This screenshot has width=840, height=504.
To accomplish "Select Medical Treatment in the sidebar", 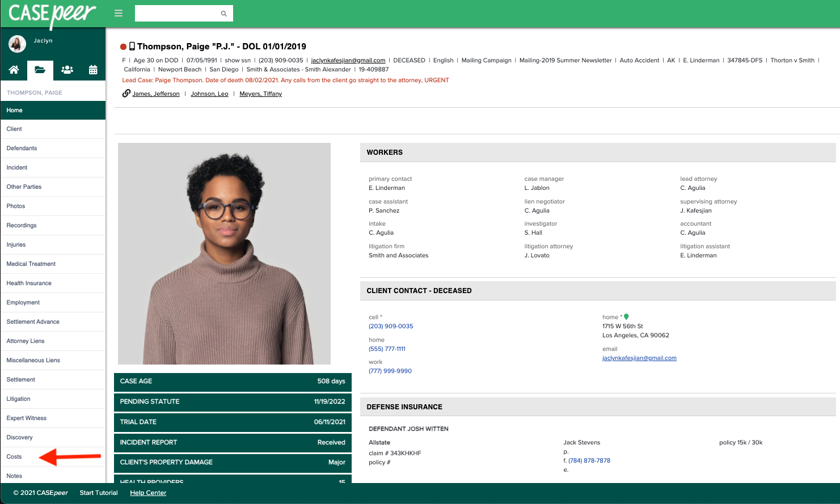I will [31, 264].
